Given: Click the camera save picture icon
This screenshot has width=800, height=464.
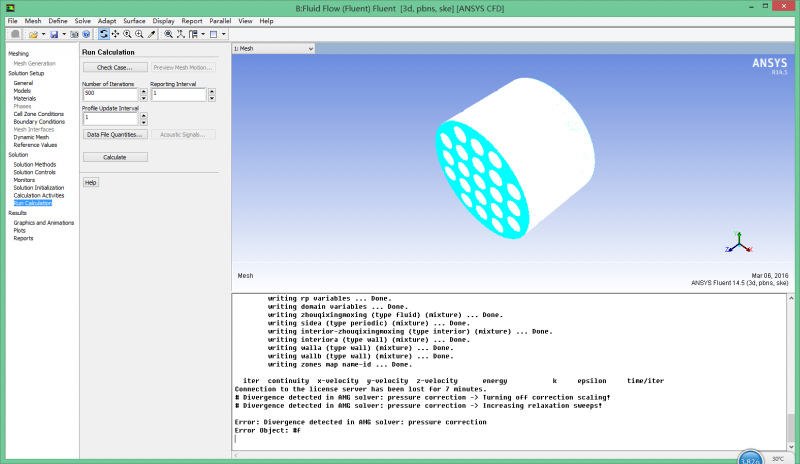Looking at the screenshot, I should click(x=74, y=34).
